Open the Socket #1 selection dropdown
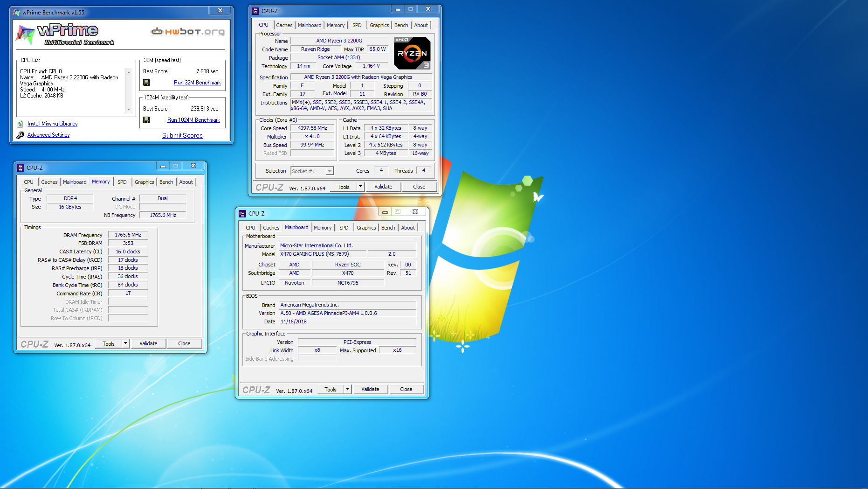 tap(312, 171)
